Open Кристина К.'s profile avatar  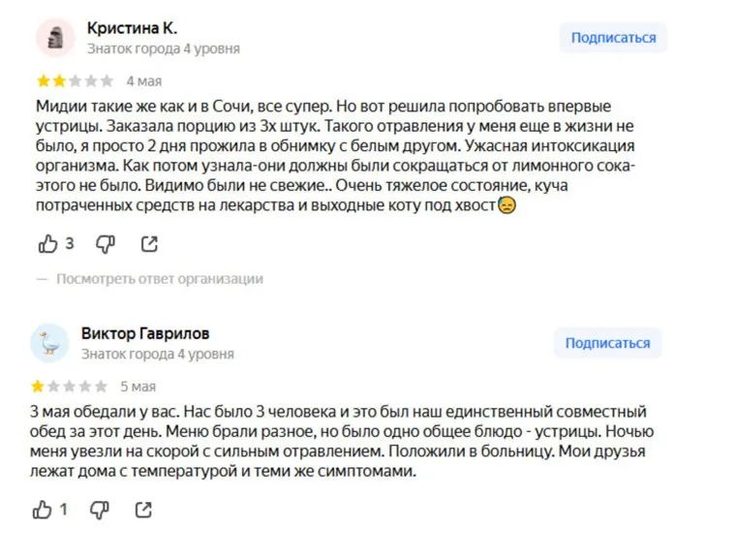point(55,38)
